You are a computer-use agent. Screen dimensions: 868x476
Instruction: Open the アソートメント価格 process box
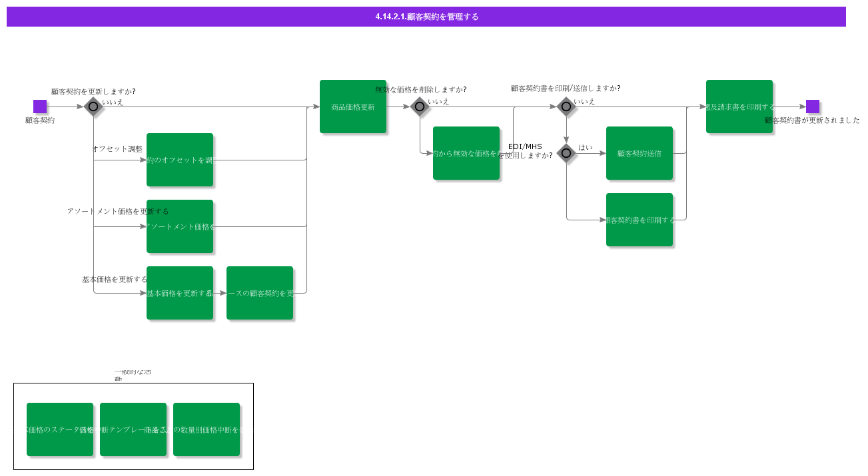(180, 226)
